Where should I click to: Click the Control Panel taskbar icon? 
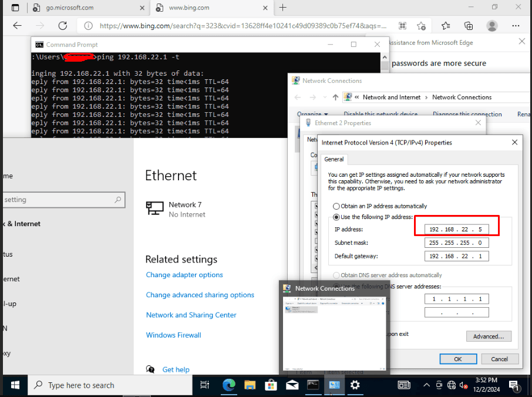pyautogui.click(x=334, y=385)
